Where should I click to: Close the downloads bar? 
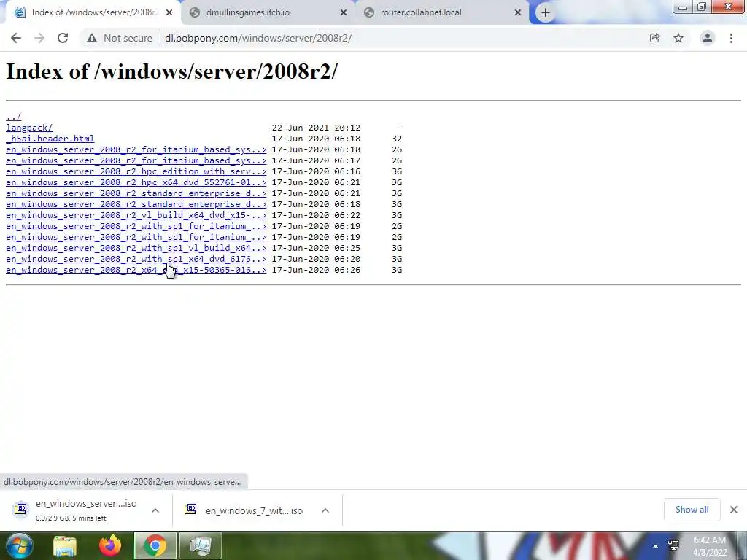(x=734, y=510)
